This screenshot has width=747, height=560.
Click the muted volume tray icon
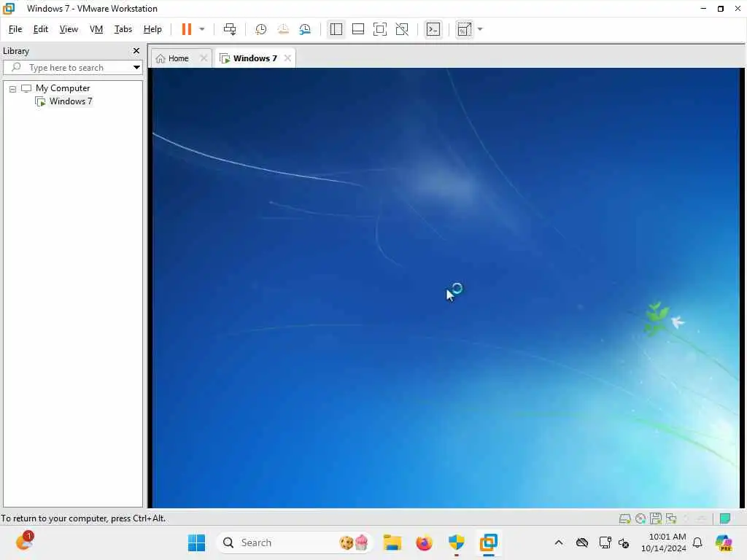(x=624, y=542)
